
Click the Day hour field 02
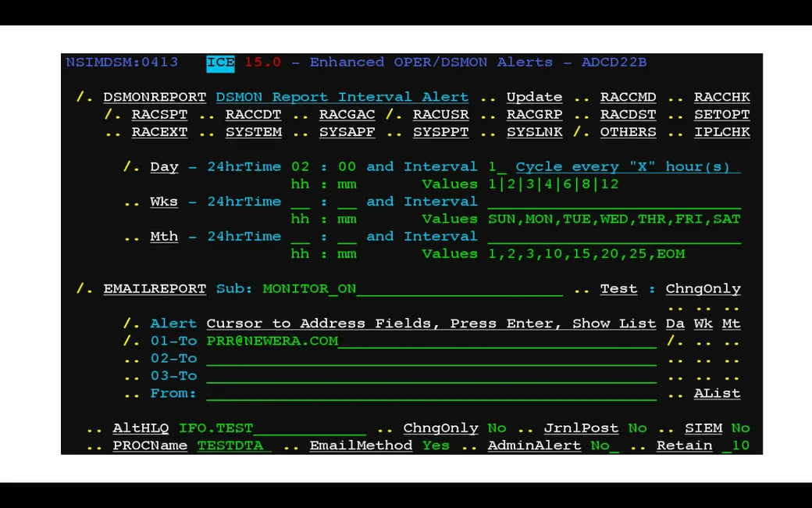(x=301, y=167)
